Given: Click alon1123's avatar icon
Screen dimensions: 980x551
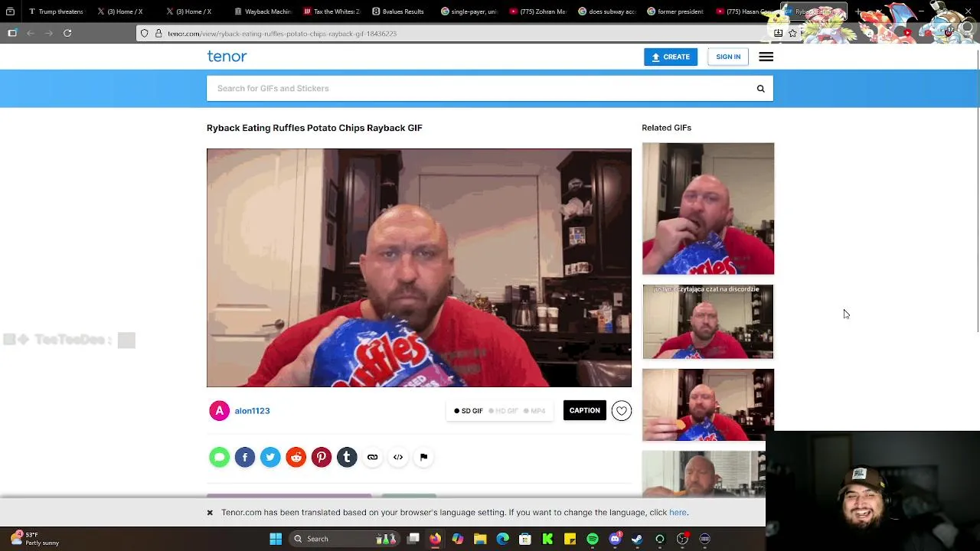Looking at the screenshot, I should [x=219, y=411].
